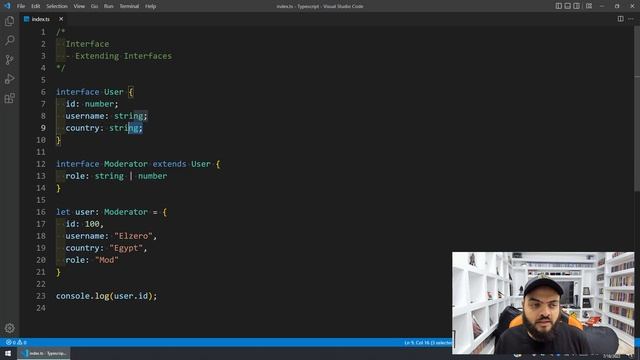This screenshot has height=360, width=640.
Task: Click the "Mod" string value
Action: (107, 260)
